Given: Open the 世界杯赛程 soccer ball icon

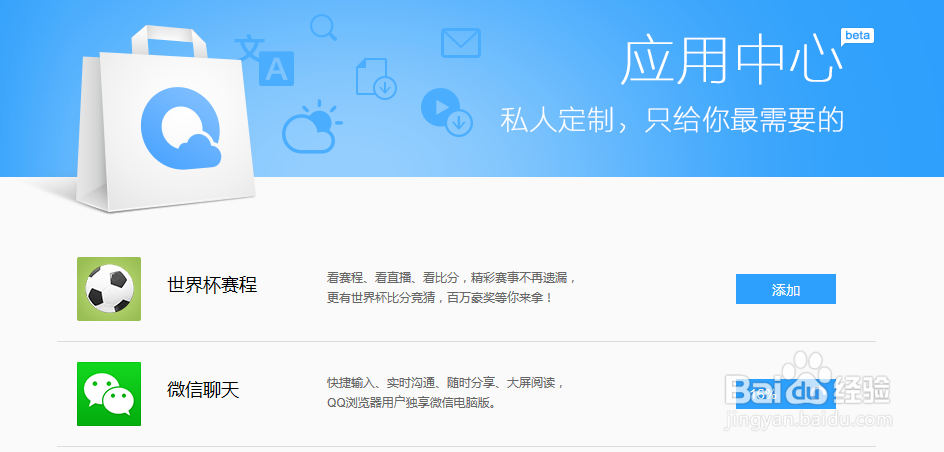Looking at the screenshot, I should 109,289.
